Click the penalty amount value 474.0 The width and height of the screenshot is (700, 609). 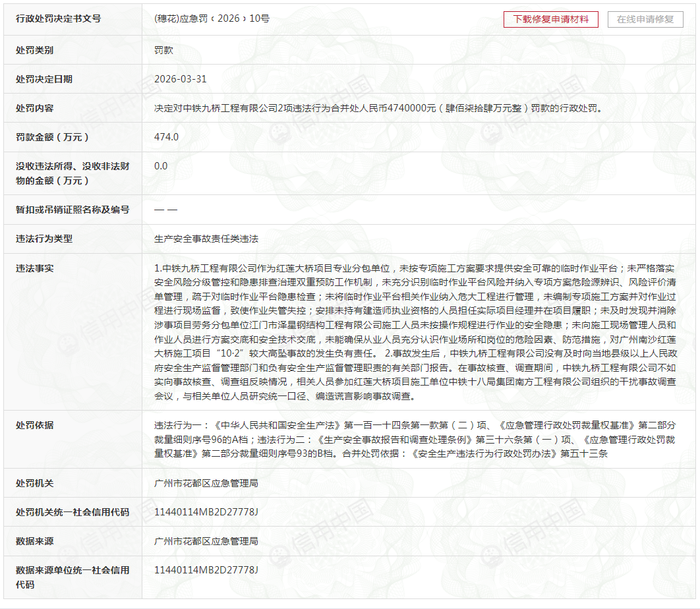pyautogui.click(x=166, y=137)
